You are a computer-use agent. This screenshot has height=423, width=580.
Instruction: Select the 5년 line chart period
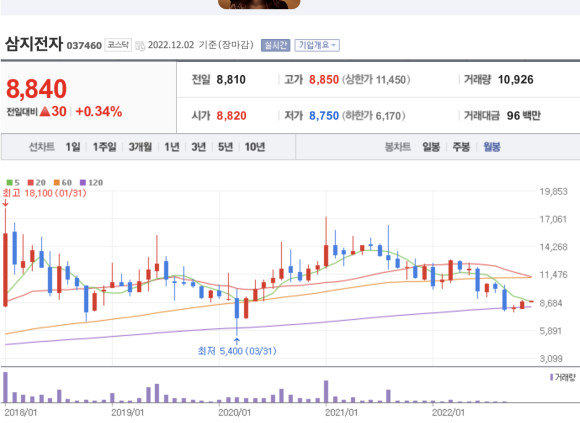click(225, 147)
